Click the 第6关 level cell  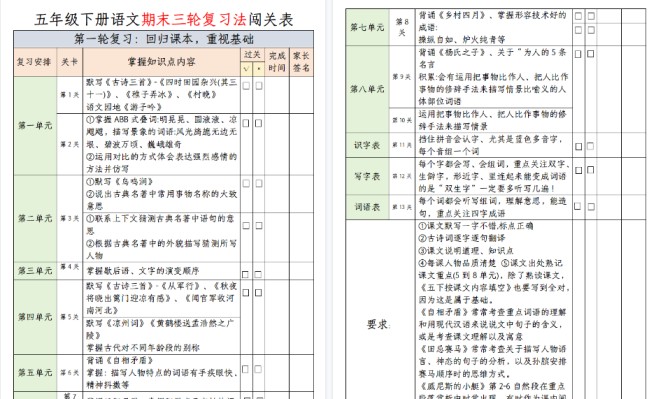69,373
